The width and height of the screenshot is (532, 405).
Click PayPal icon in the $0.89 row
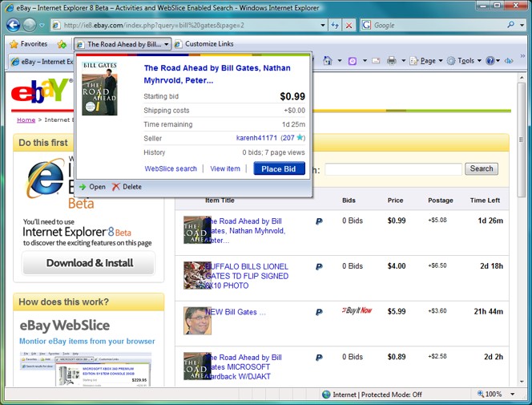pyautogui.click(x=319, y=358)
